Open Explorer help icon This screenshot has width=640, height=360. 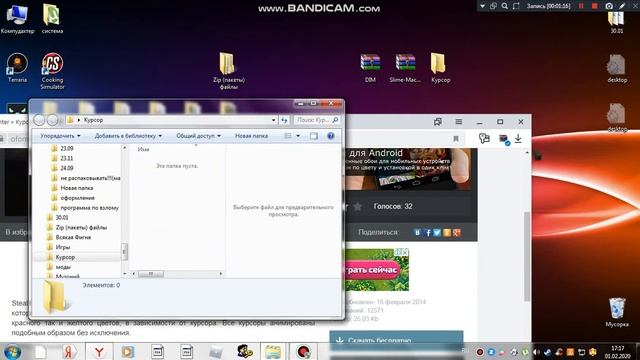pyautogui.click(x=331, y=136)
